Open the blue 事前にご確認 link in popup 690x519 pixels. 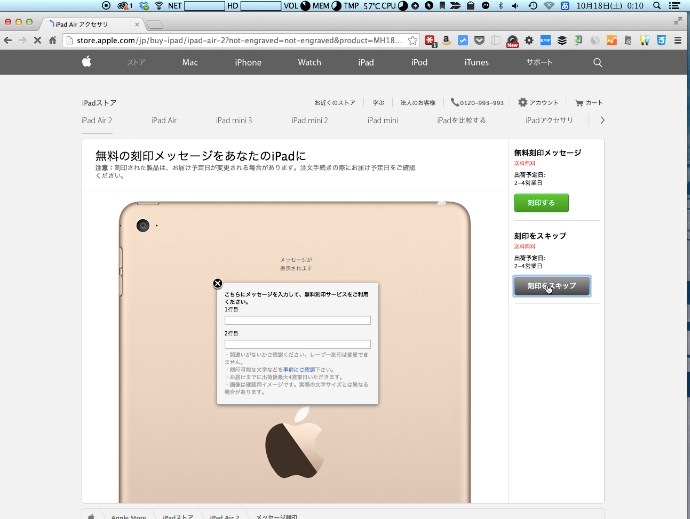click(299, 370)
